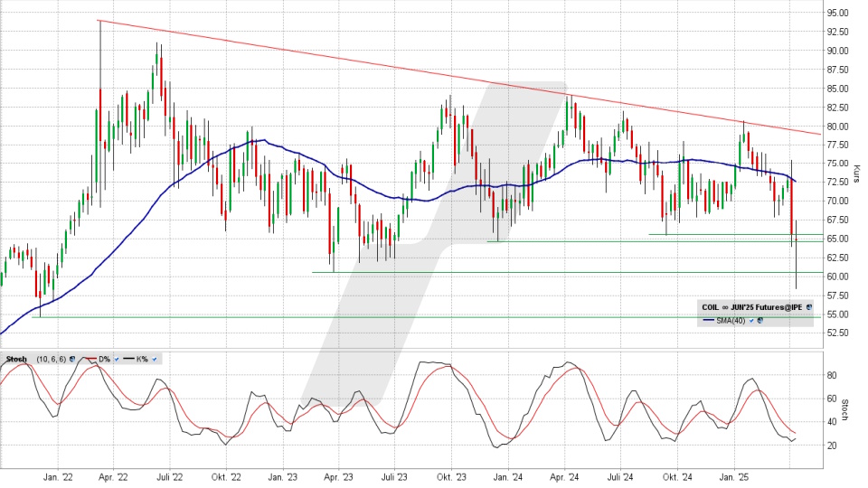Toggle the D% line visibility checkmark
Screen dimensions: 868x488
click(117, 359)
